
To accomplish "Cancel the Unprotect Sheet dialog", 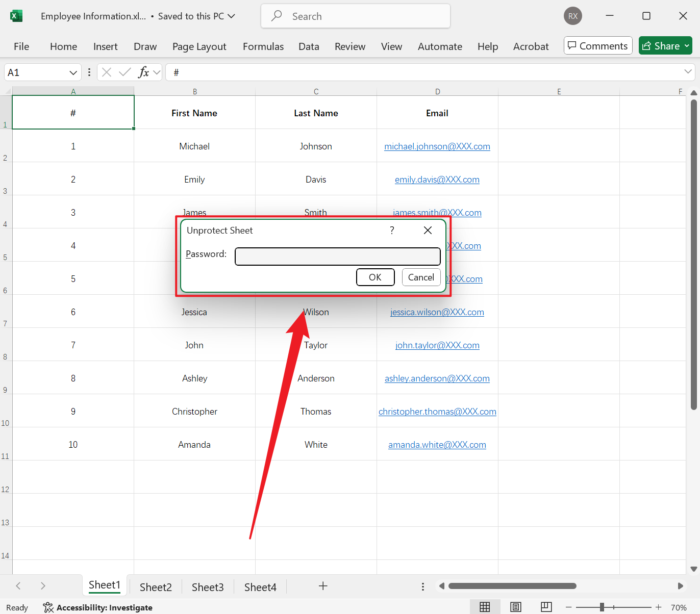I will (x=421, y=277).
